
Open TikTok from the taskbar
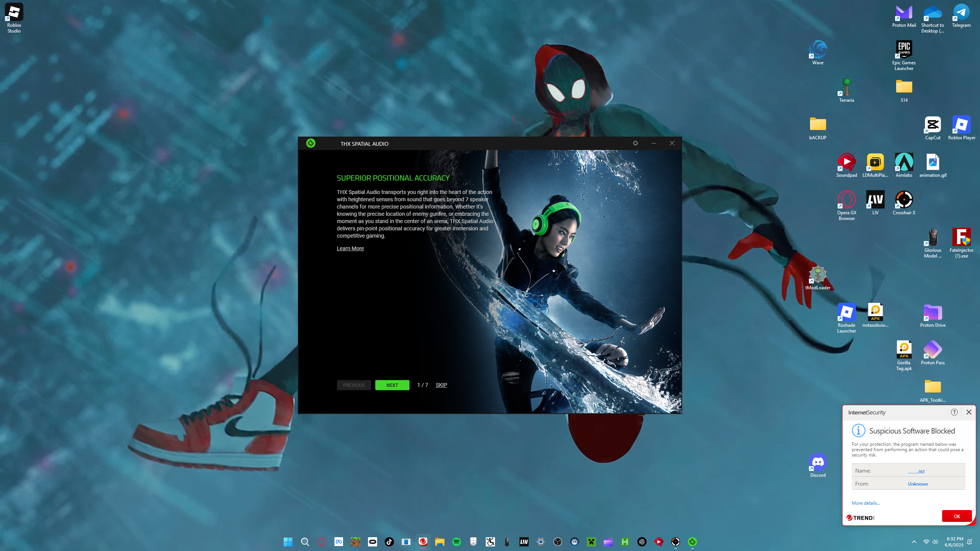click(389, 542)
